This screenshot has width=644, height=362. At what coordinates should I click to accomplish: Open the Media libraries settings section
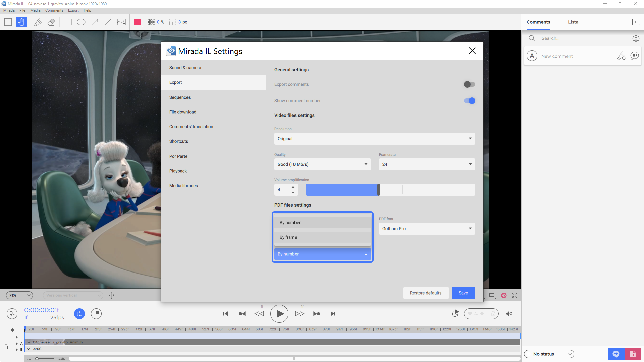pyautogui.click(x=214, y=186)
